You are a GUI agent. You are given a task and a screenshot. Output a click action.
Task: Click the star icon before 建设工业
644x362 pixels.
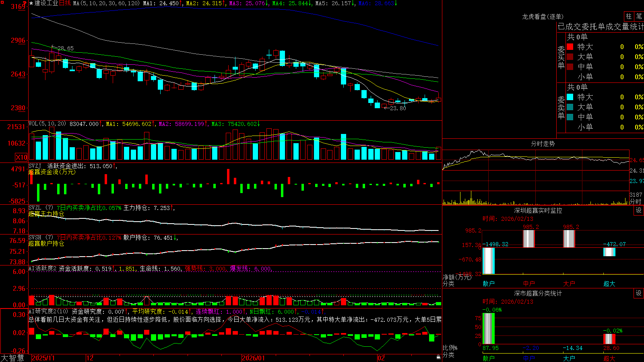pyautogui.click(x=31, y=3)
